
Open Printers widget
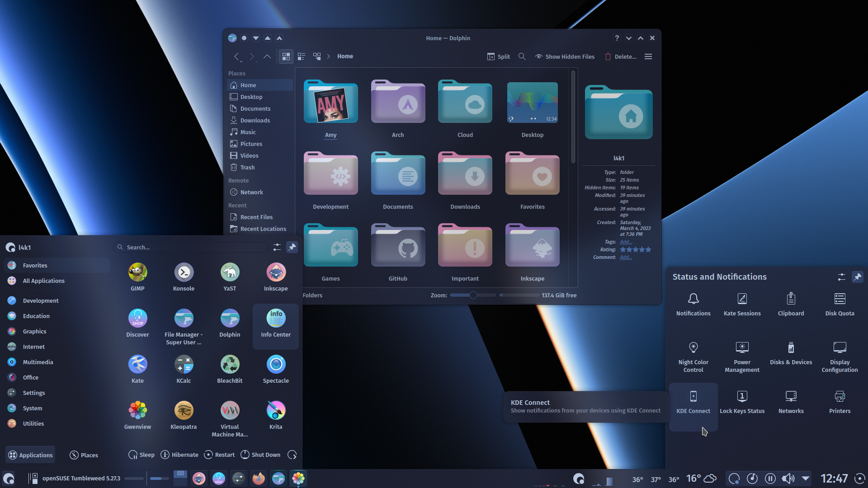coord(840,402)
